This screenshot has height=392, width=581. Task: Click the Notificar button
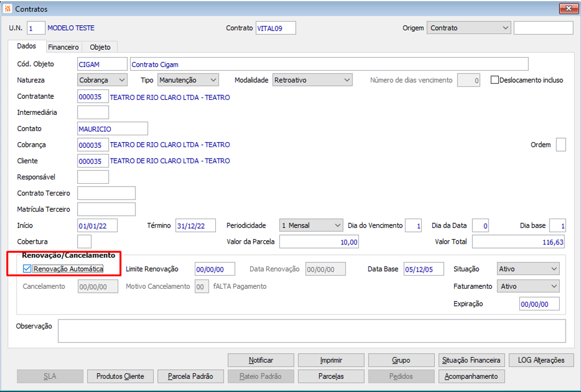261,360
